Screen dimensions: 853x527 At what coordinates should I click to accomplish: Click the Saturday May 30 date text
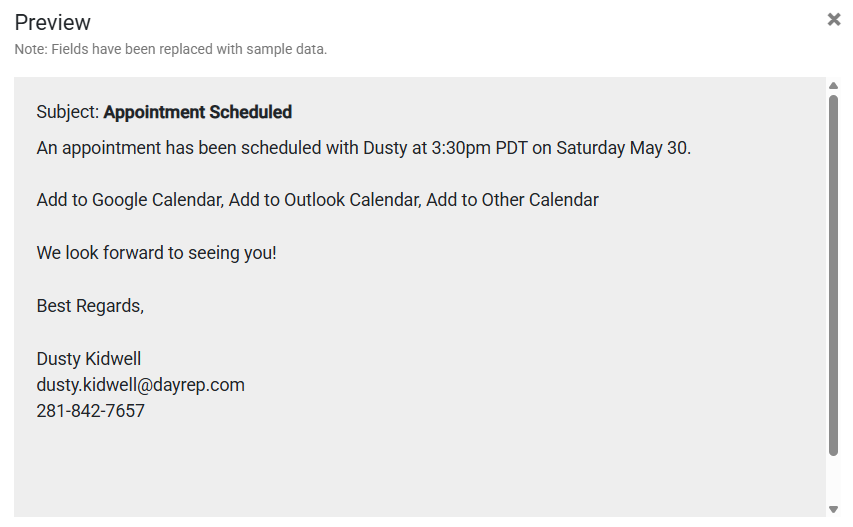point(622,148)
